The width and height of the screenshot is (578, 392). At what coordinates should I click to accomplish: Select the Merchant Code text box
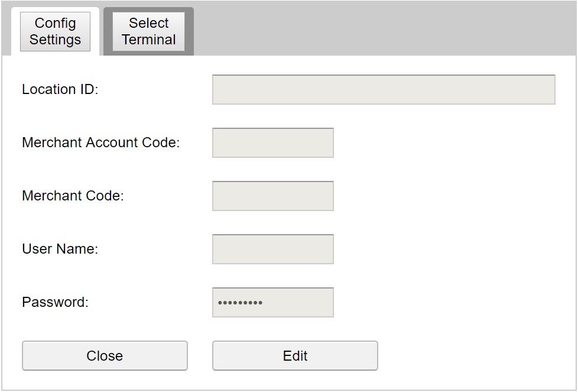[x=272, y=196]
